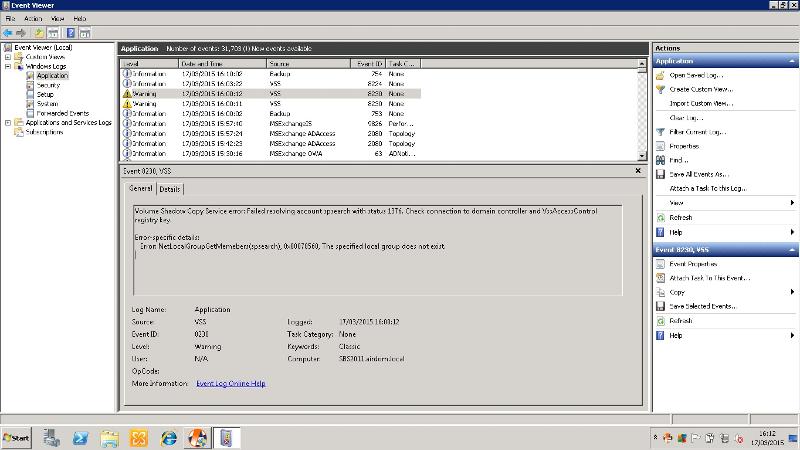800x450 pixels.
Task: Click scroll up arrow of event list
Action: click(x=642, y=64)
